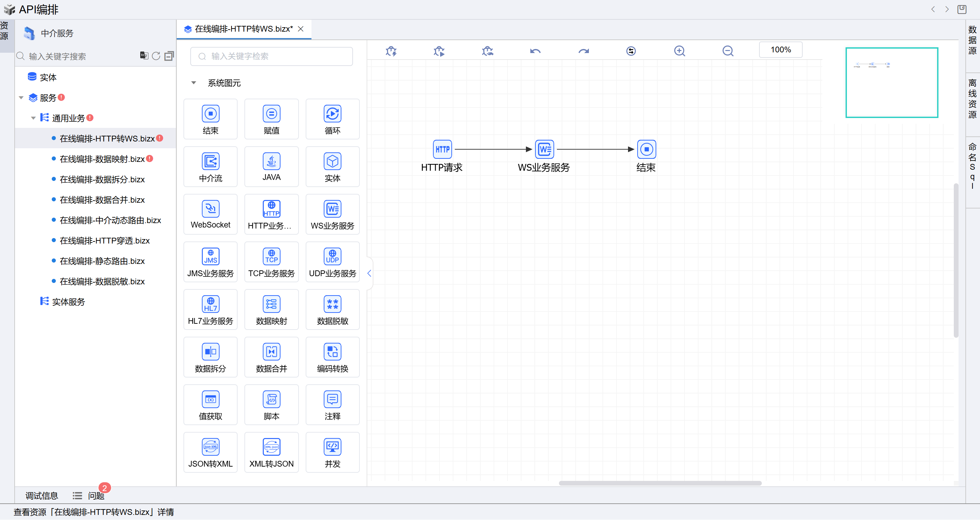Screen dimensions: 980x520
Task: Click the refresh icon in resource panel
Action: click(x=156, y=56)
